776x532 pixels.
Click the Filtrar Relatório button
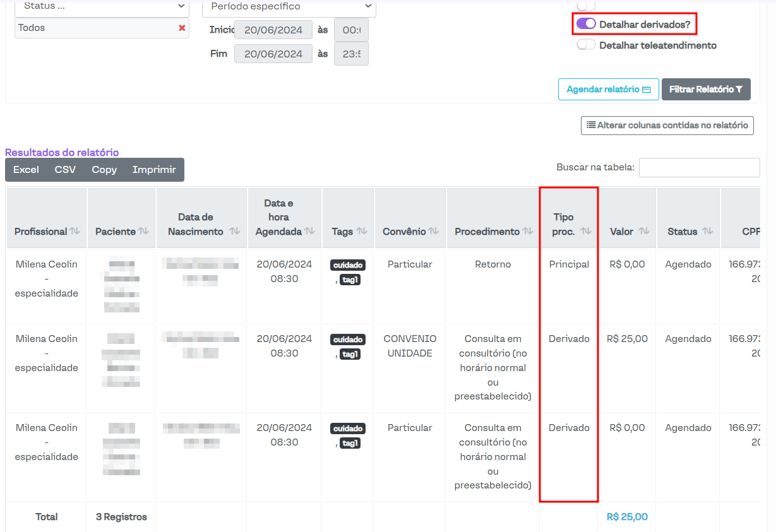pyautogui.click(x=705, y=90)
